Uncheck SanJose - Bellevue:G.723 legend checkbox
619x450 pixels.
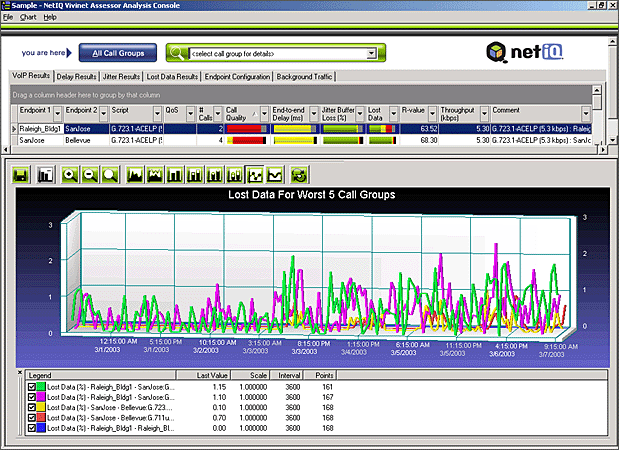(x=32, y=407)
